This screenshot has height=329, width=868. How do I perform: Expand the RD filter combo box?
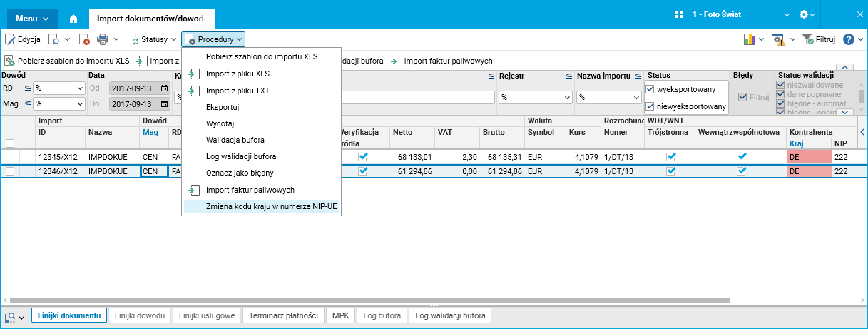(x=79, y=88)
